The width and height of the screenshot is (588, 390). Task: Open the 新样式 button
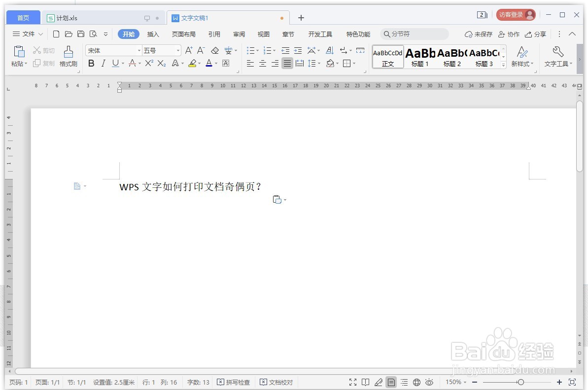point(522,57)
